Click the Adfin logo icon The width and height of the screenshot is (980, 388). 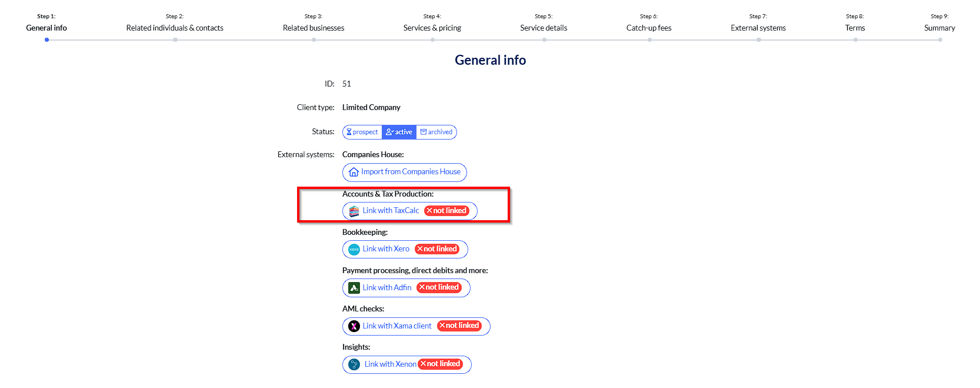354,288
